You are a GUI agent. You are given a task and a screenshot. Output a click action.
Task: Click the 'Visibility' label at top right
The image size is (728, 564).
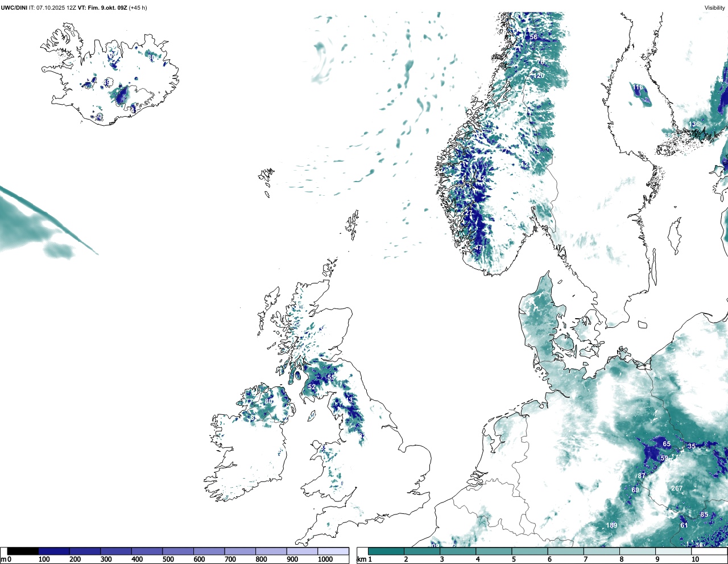click(x=715, y=8)
